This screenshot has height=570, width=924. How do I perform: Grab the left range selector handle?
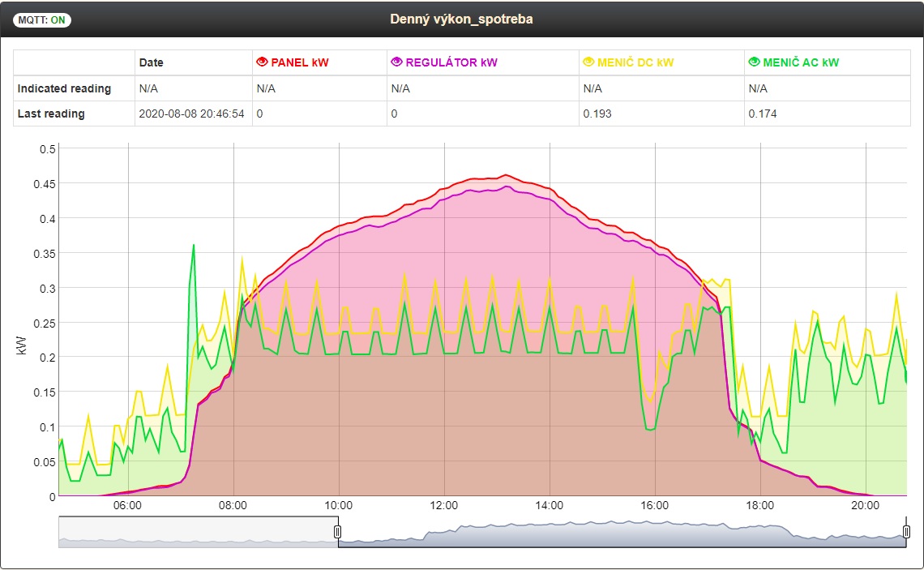(338, 532)
